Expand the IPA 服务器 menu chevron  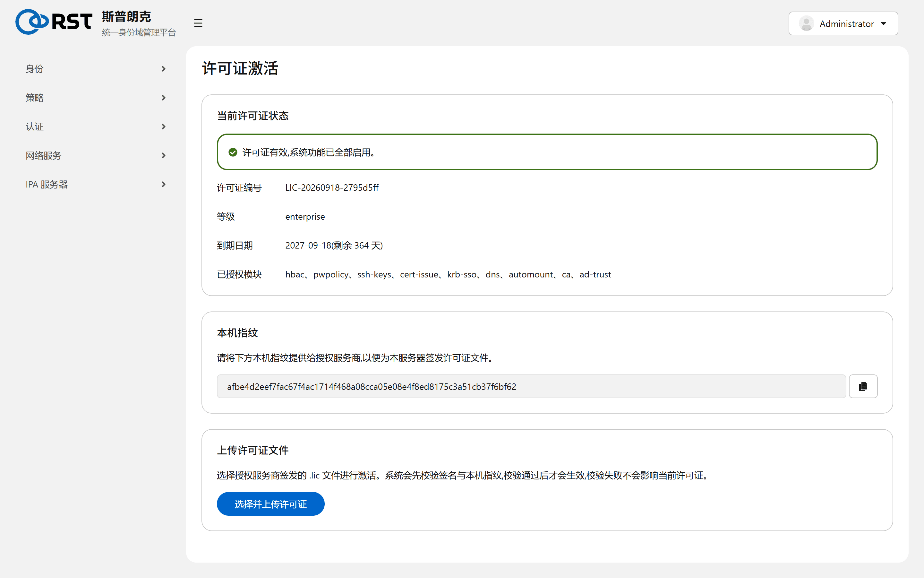point(163,184)
